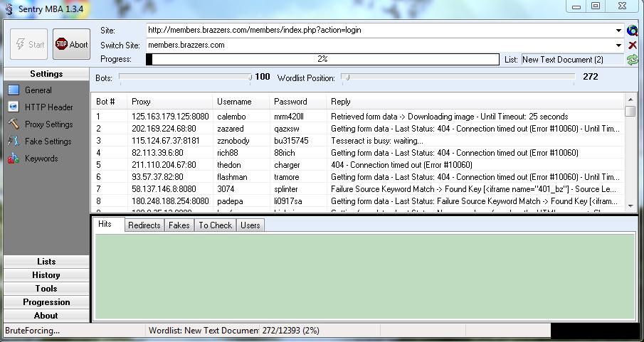Click the greyed-out Start button

point(28,44)
